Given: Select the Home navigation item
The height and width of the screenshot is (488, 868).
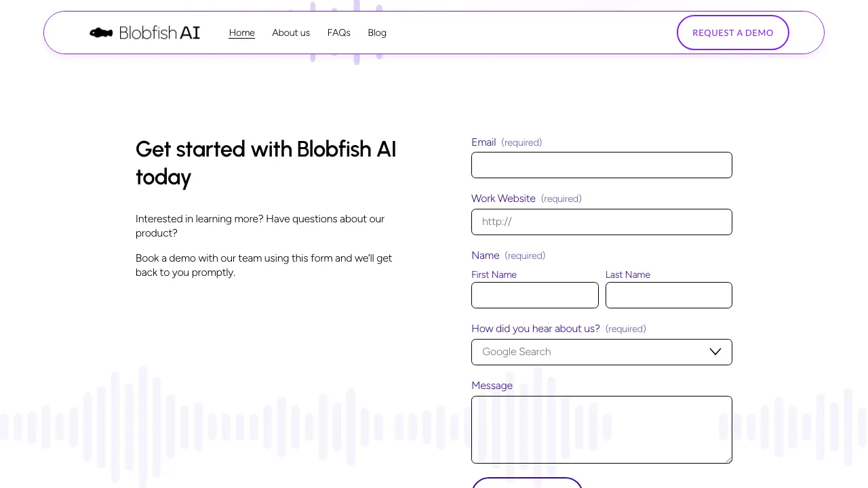Looking at the screenshot, I should tap(241, 33).
